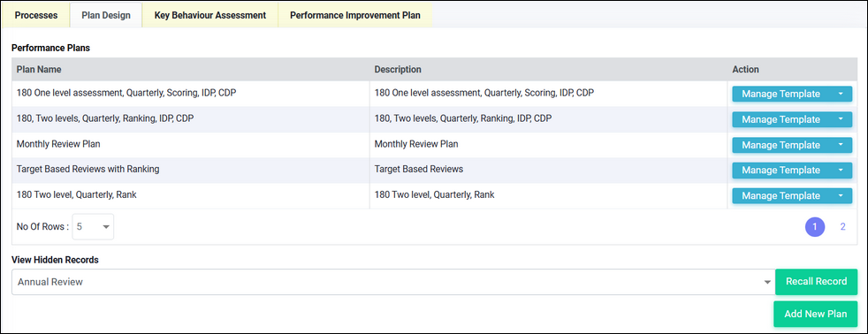Click description cell 'Monthly Review Plan'
868x334 pixels.
tap(416, 144)
